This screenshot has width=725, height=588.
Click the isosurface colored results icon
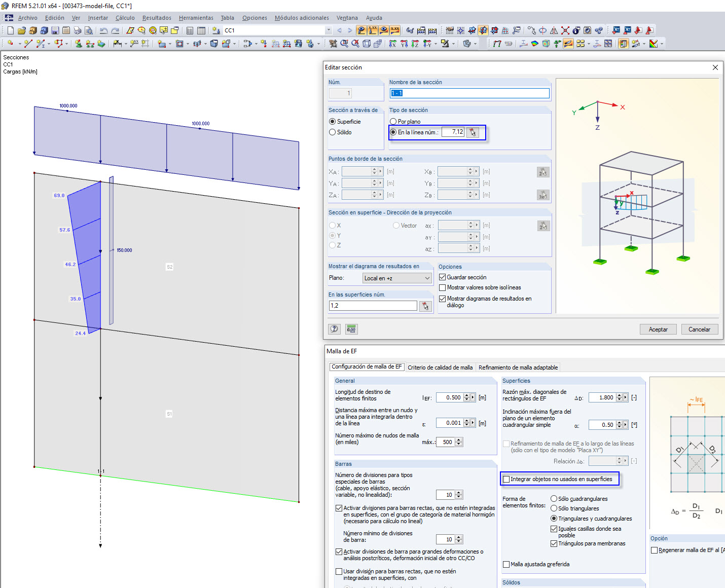tap(535, 44)
